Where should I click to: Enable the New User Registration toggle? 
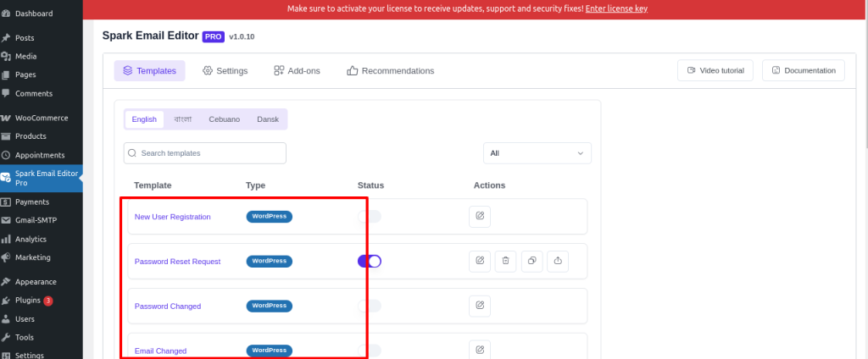[370, 216]
